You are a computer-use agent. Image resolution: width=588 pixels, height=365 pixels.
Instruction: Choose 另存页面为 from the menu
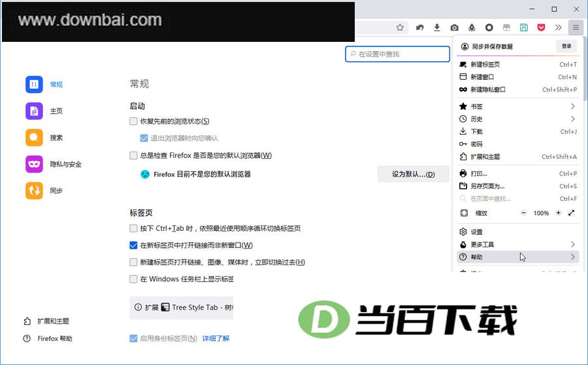click(x=518, y=186)
